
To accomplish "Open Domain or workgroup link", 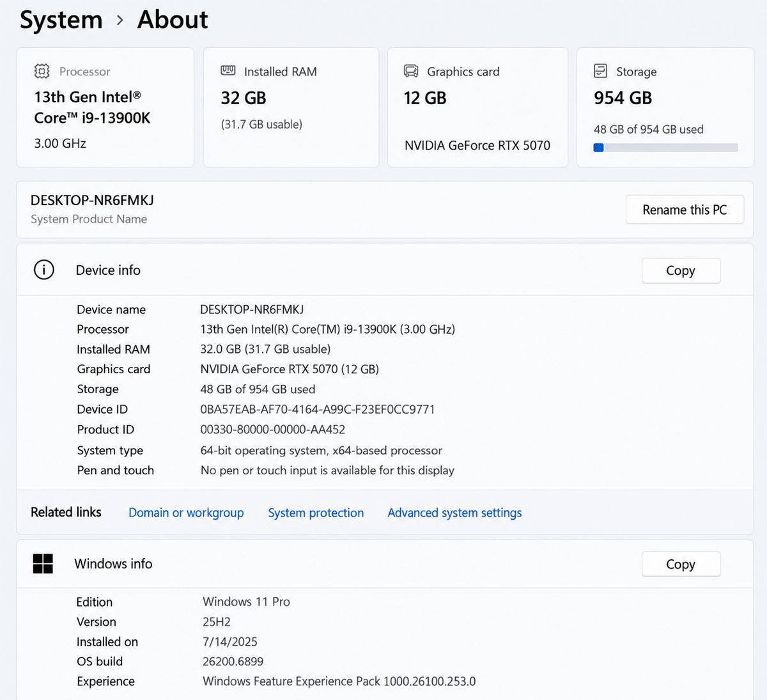I will [x=186, y=513].
